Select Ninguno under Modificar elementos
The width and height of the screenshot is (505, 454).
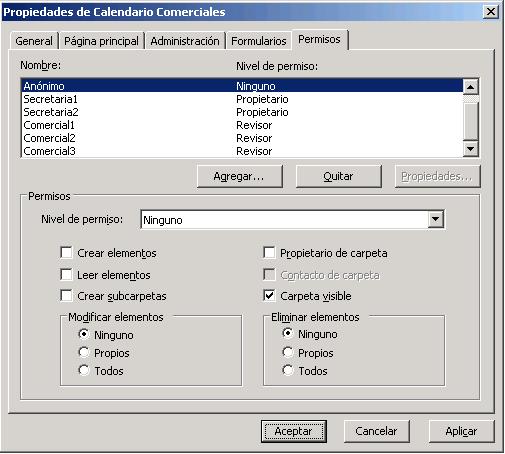pos(84,334)
